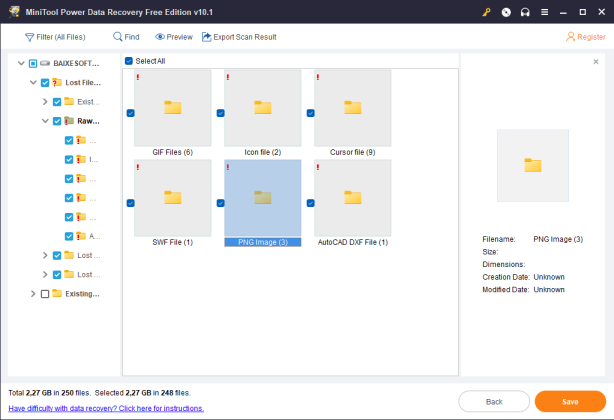Select AutoCAD DXF File (1) folder thumbnail

pos(353,198)
